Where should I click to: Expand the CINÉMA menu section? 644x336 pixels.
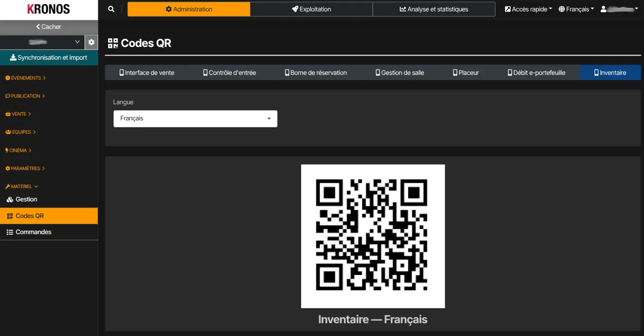(18, 150)
